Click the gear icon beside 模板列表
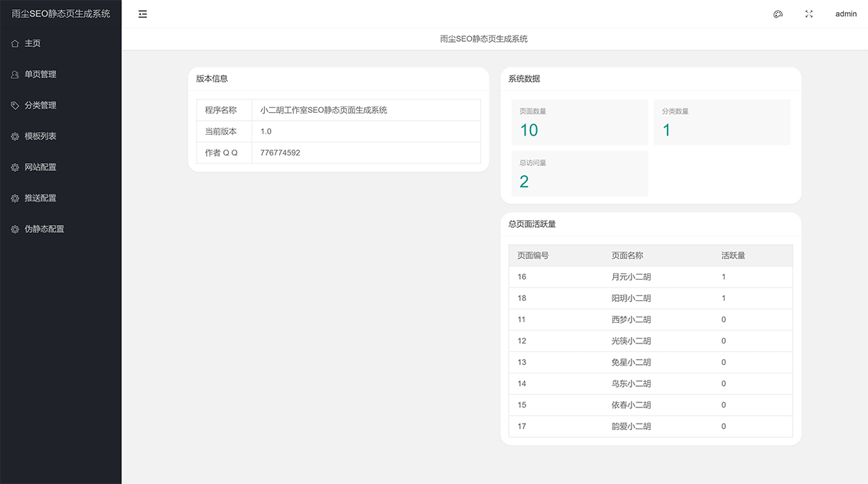The width and height of the screenshot is (868, 484). [16, 136]
